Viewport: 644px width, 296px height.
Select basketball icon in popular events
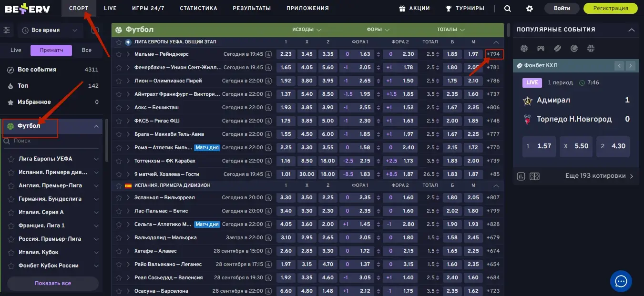coord(591,48)
